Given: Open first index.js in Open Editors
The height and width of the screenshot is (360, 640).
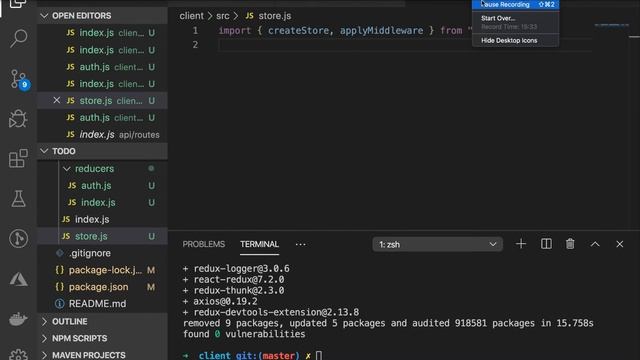Looking at the screenshot, I should (x=102, y=33).
